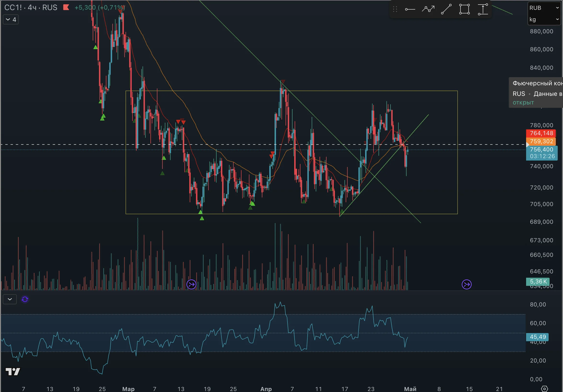
Task: Click the 45,49 RSI value label
Action: 538,337
